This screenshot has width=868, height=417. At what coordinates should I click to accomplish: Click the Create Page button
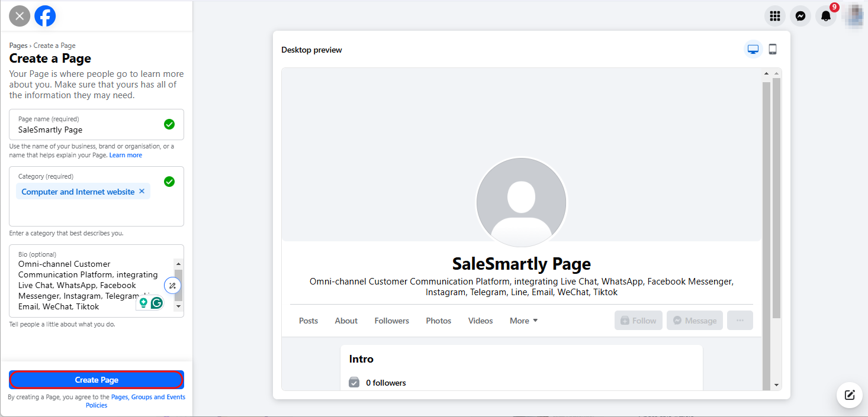coord(96,379)
